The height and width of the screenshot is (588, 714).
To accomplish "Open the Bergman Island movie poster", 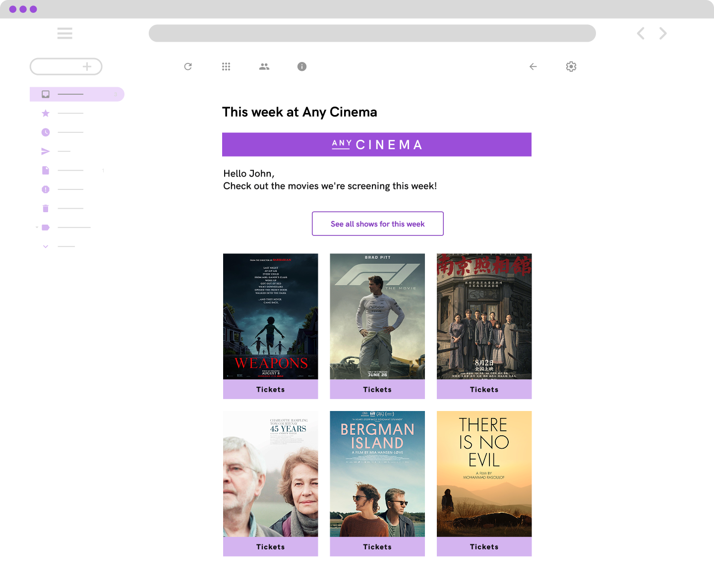I will [377, 474].
